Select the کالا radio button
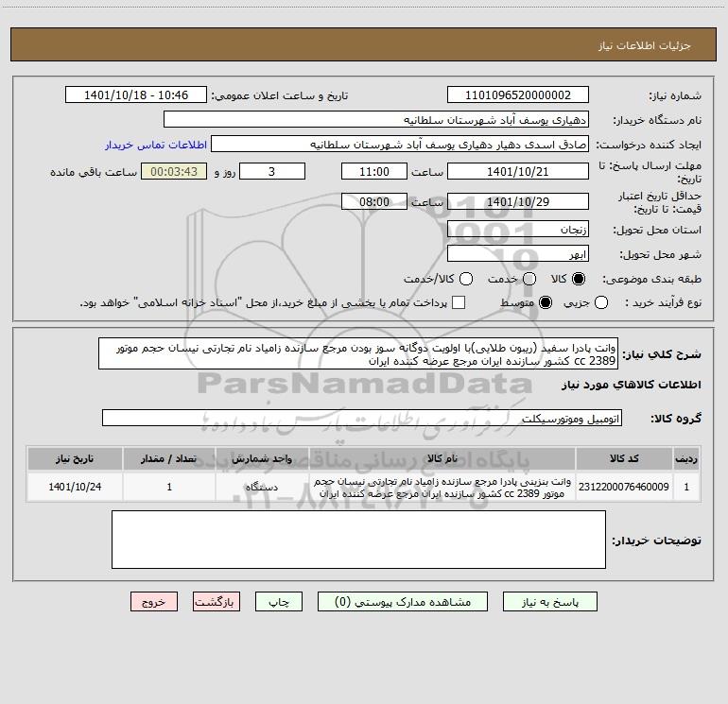Viewport: 728px width, 704px height. click(x=579, y=279)
